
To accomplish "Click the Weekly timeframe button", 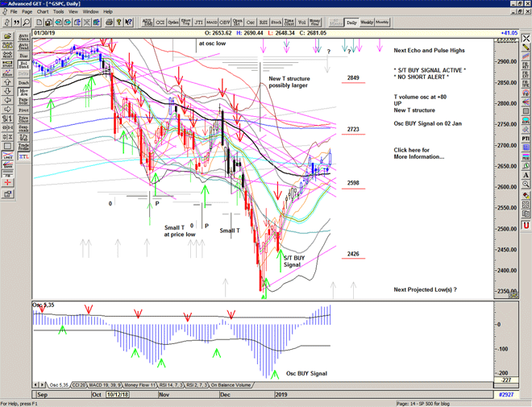I will coord(367,23).
